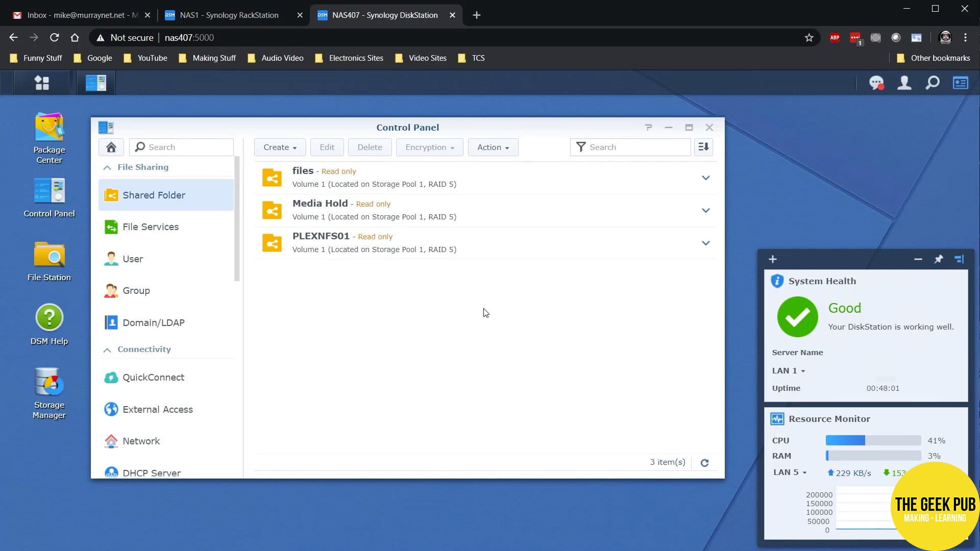This screenshot has height=551, width=980.
Task: Open Package Center desktop icon
Action: pyautogui.click(x=49, y=138)
